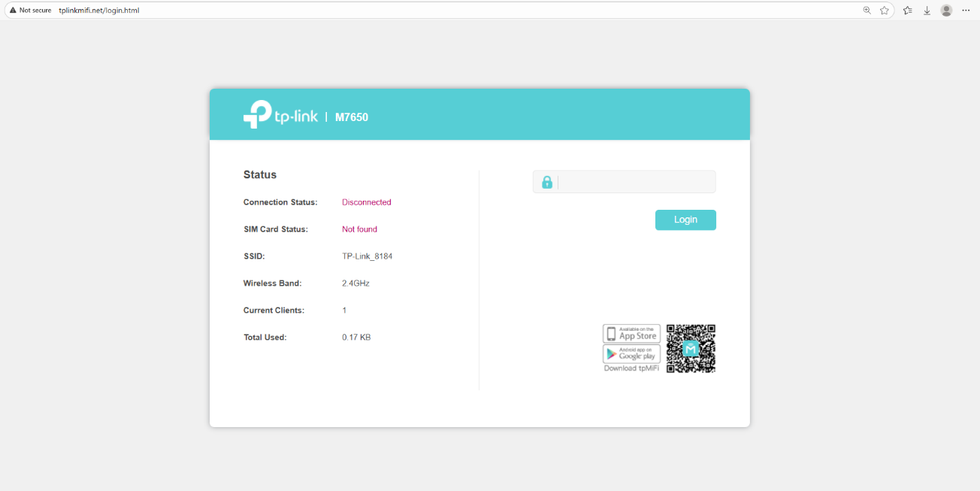Screen dimensions: 980x491
Task: Open the browser downloads icon
Action: [927, 11]
